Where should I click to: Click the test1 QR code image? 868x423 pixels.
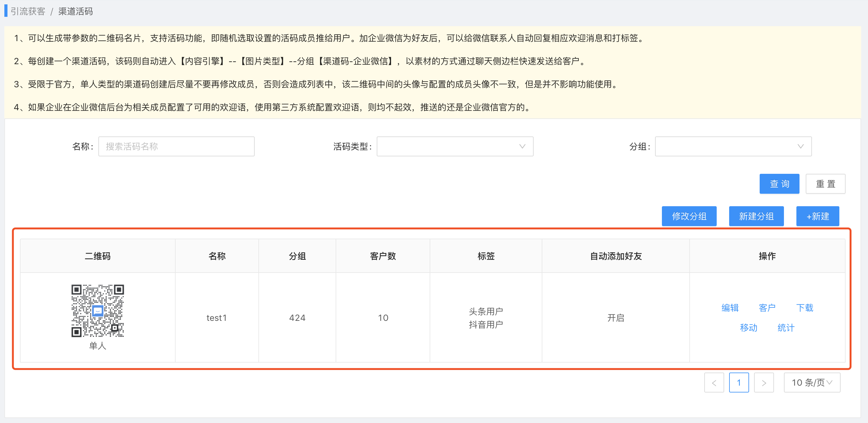pyautogui.click(x=97, y=311)
